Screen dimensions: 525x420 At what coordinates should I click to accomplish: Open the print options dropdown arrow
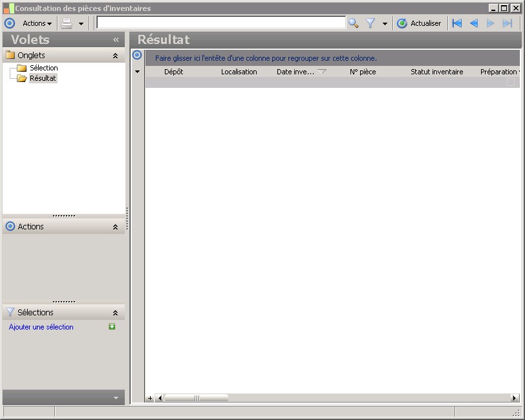point(81,24)
